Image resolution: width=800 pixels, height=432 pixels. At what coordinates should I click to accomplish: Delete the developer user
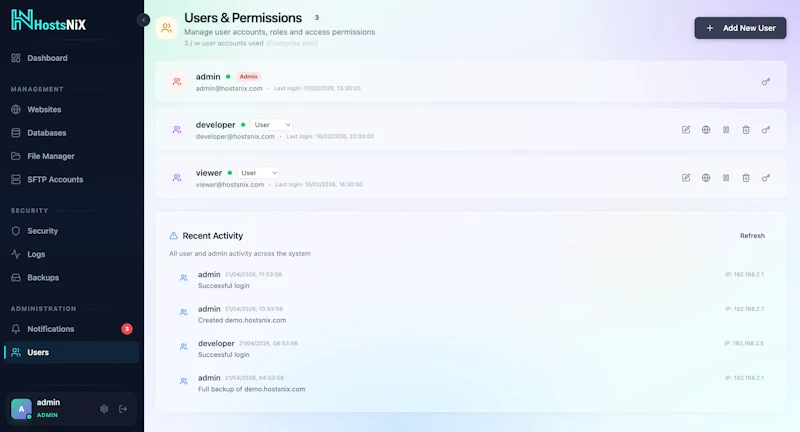[x=746, y=130]
